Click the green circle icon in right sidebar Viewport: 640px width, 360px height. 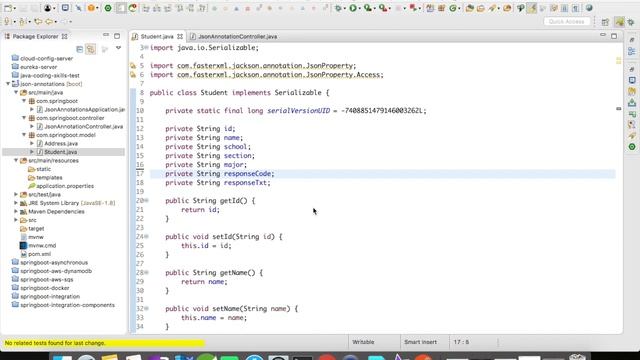[x=632, y=147]
